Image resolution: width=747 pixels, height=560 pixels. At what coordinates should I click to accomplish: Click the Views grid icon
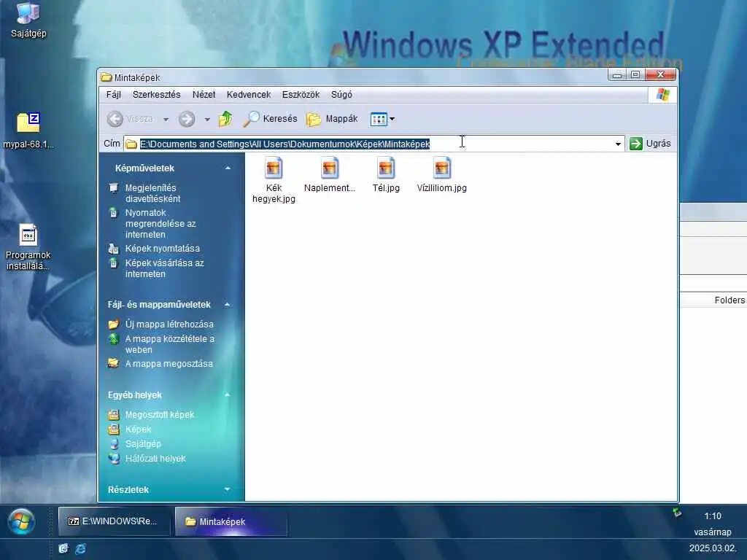pos(379,119)
